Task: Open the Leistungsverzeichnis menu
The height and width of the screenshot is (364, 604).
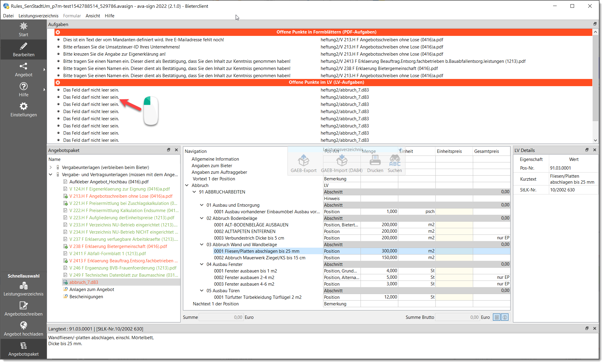Action: (x=38, y=16)
